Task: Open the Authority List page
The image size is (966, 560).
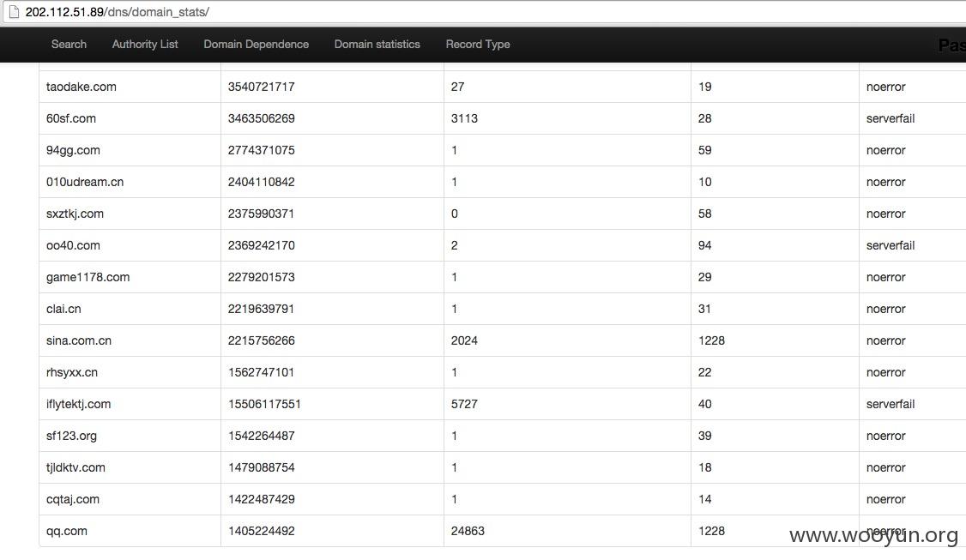Action: coord(145,45)
